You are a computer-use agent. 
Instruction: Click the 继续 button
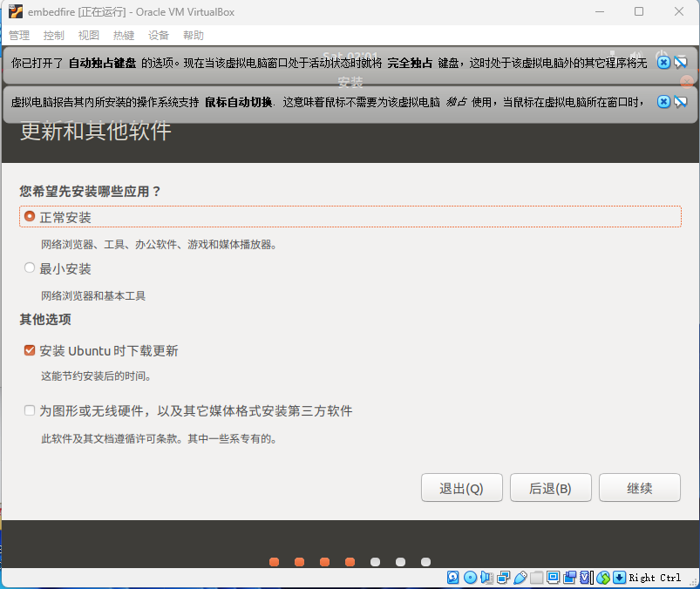click(x=640, y=488)
